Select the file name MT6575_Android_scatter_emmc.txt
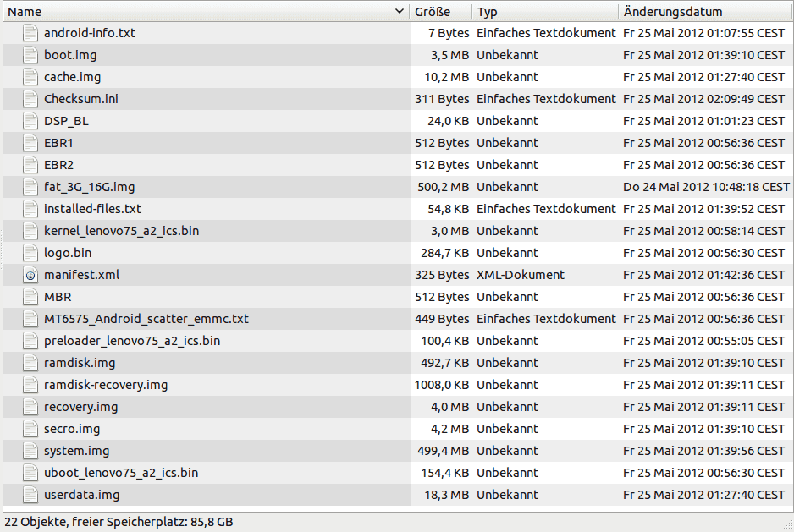 click(146, 319)
